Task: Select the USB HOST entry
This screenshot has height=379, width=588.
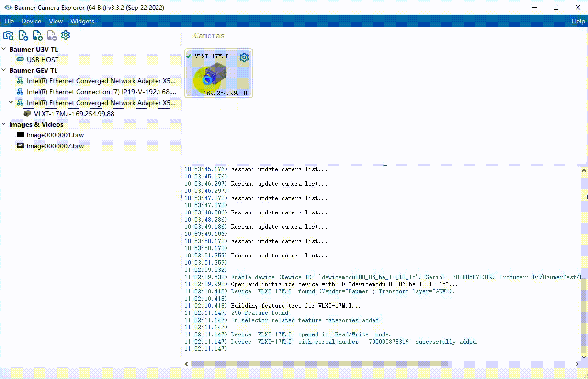Action: tap(43, 60)
